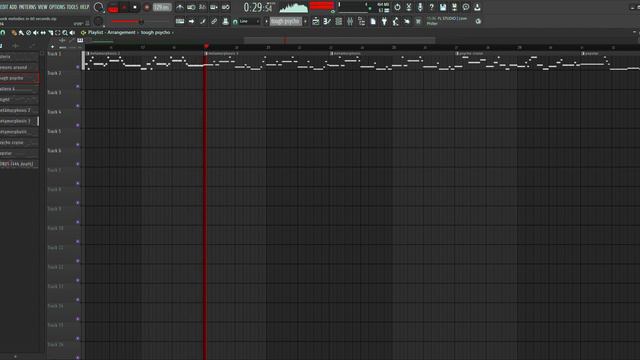640x360 pixels.
Task: Click the tempo display field
Action: pos(162,7)
